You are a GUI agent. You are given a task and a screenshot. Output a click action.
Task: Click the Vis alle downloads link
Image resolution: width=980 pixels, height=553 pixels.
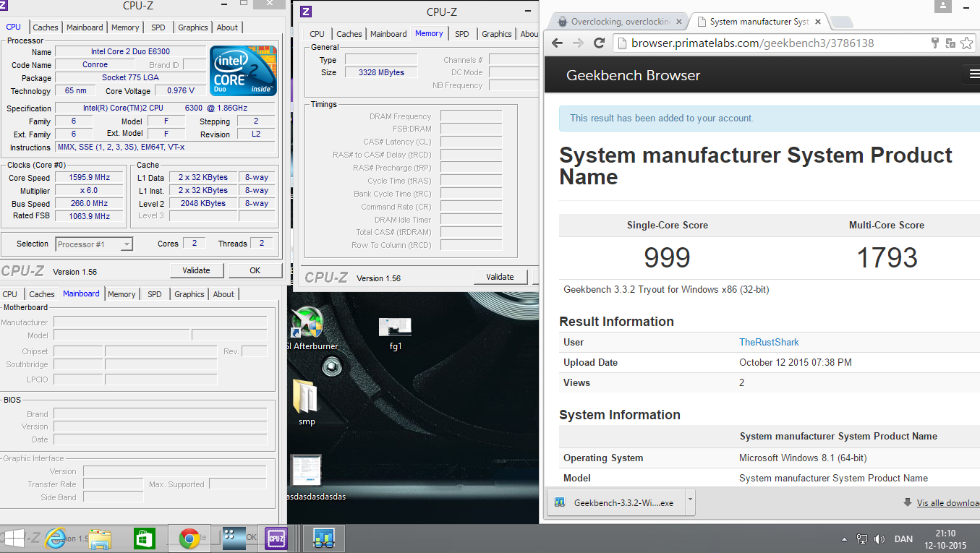948,502
